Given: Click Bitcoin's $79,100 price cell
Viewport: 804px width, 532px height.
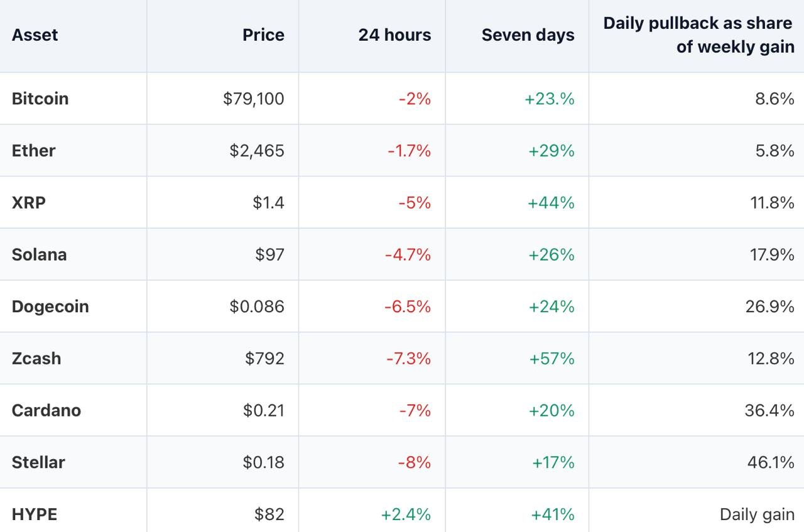Looking at the screenshot, I should click(x=254, y=99).
